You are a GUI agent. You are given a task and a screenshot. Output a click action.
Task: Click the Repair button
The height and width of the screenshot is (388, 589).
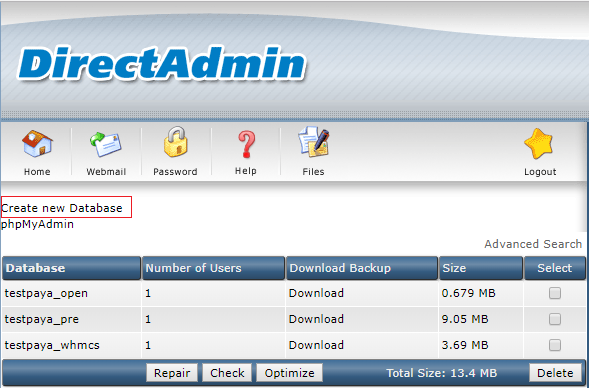(172, 373)
